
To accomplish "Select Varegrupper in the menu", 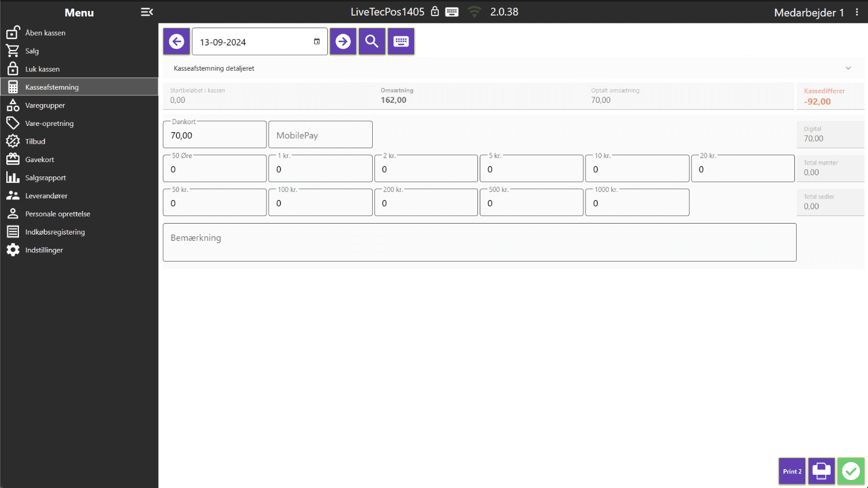I will 79,105.
